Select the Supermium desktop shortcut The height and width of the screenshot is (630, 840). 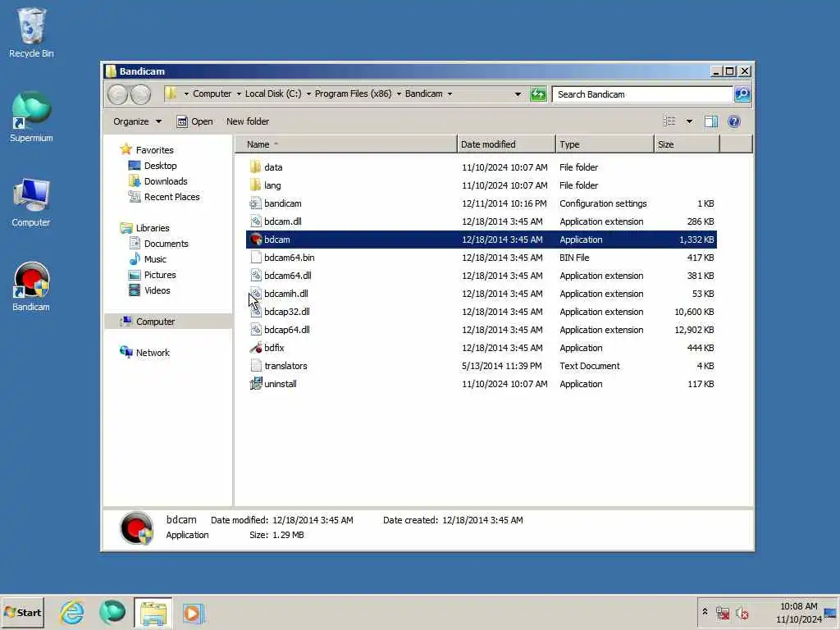point(31,116)
